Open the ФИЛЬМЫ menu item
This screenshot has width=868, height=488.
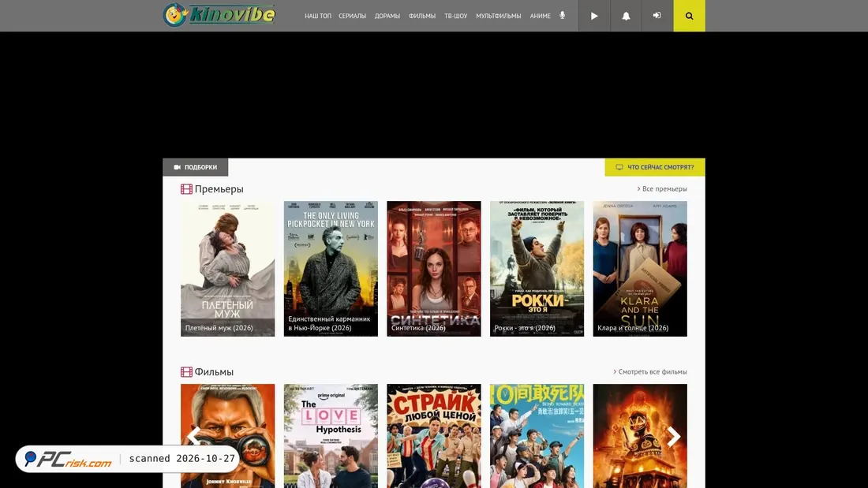pos(422,16)
